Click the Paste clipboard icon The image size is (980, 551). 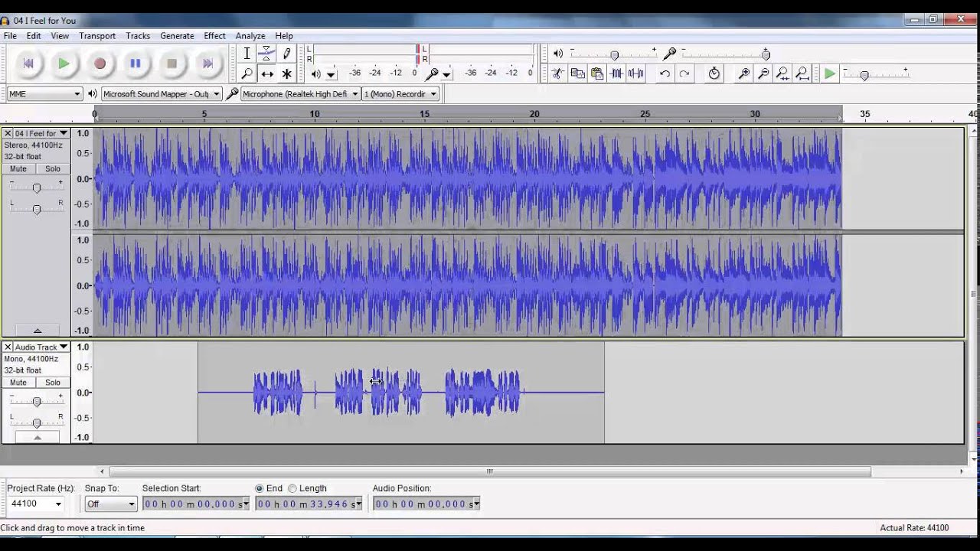pos(596,73)
